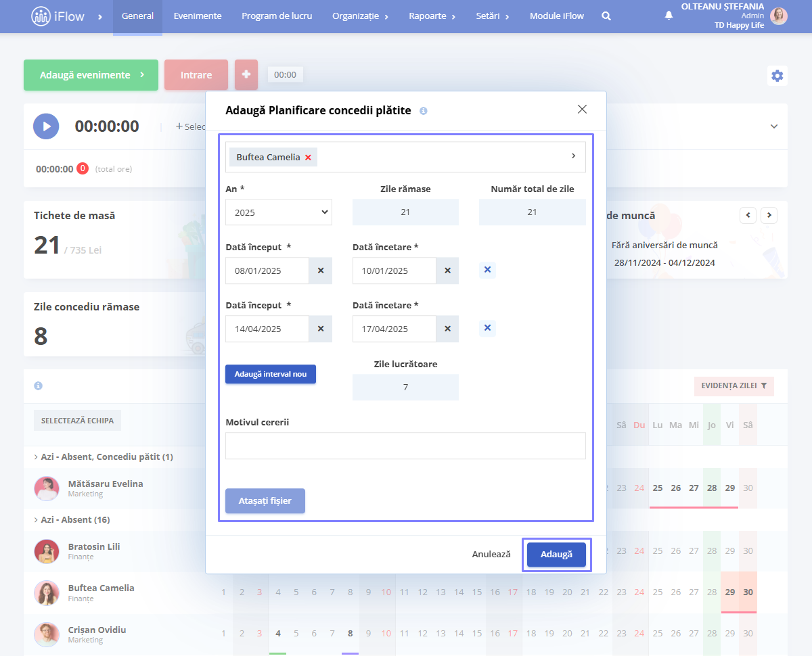Expand the Azi - Absent (16) group
The width and height of the screenshot is (812, 656).
pyautogui.click(x=72, y=519)
